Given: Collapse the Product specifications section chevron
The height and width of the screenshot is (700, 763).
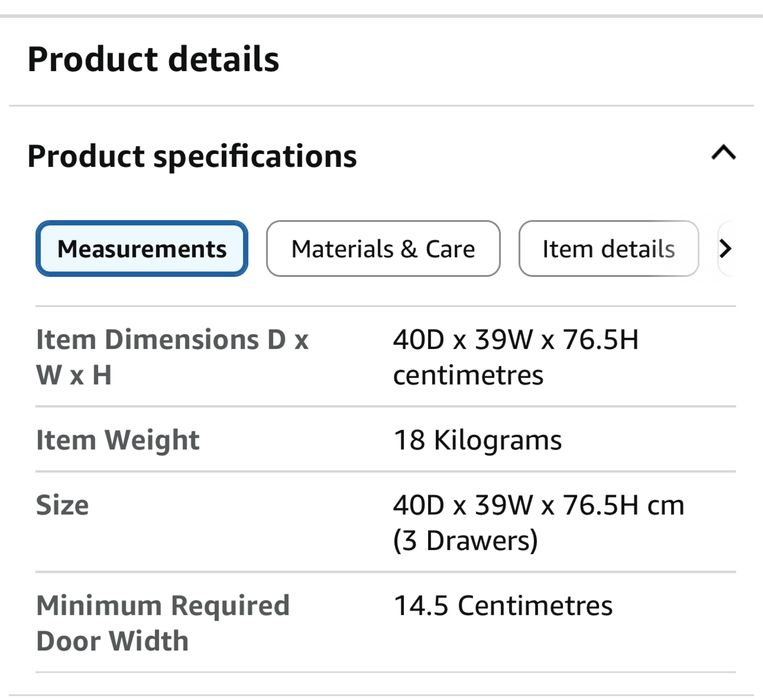Looking at the screenshot, I should (x=723, y=153).
